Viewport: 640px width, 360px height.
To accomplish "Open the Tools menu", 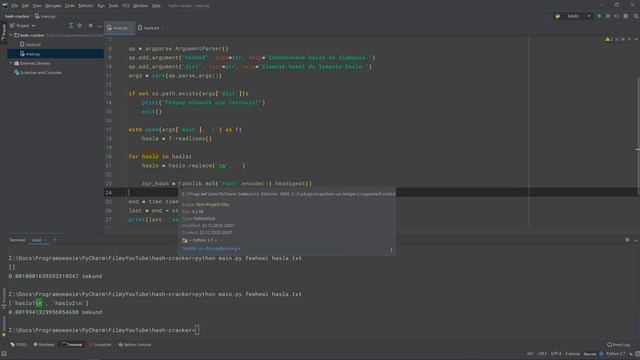I will tap(113, 6).
